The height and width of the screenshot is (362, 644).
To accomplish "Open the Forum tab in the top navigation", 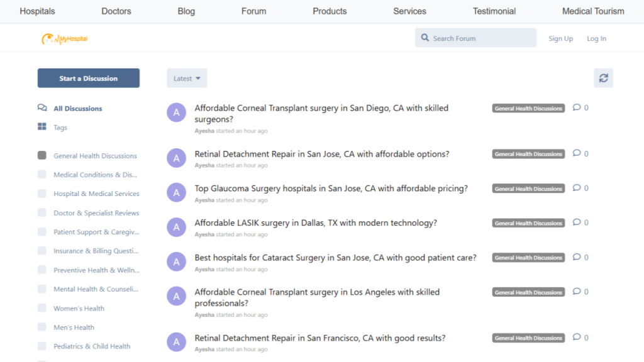I will pyautogui.click(x=253, y=11).
